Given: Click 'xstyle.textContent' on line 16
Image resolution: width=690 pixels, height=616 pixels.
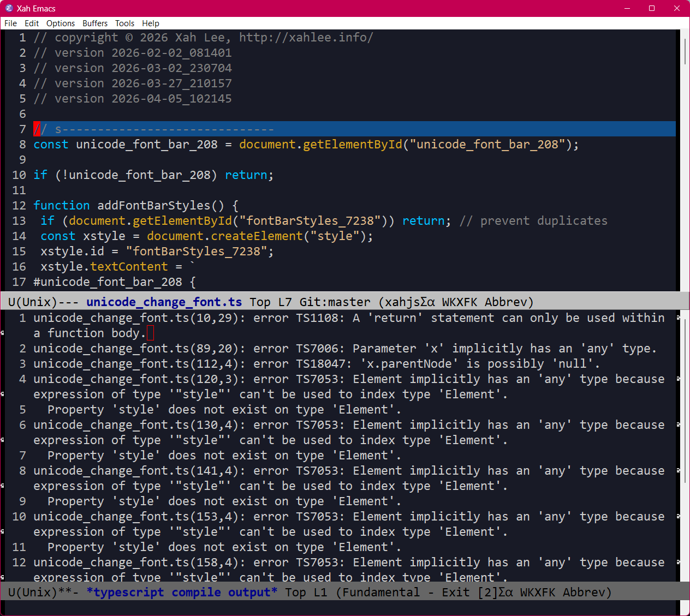Looking at the screenshot, I should click(x=104, y=267).
